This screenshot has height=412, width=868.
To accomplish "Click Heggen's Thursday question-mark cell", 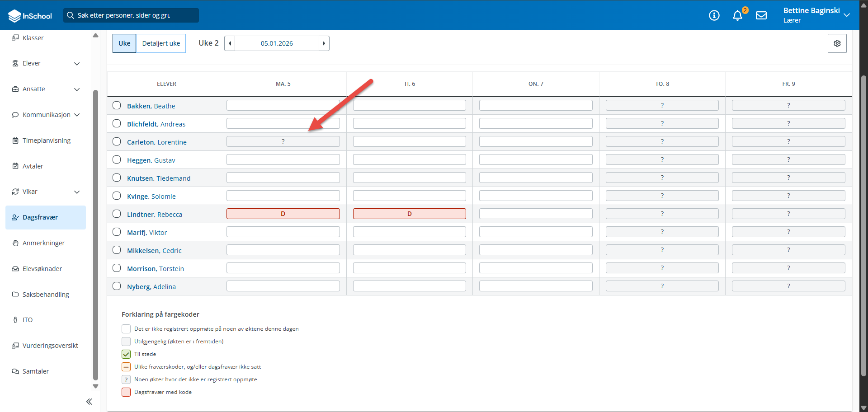I will click(662, 159).
